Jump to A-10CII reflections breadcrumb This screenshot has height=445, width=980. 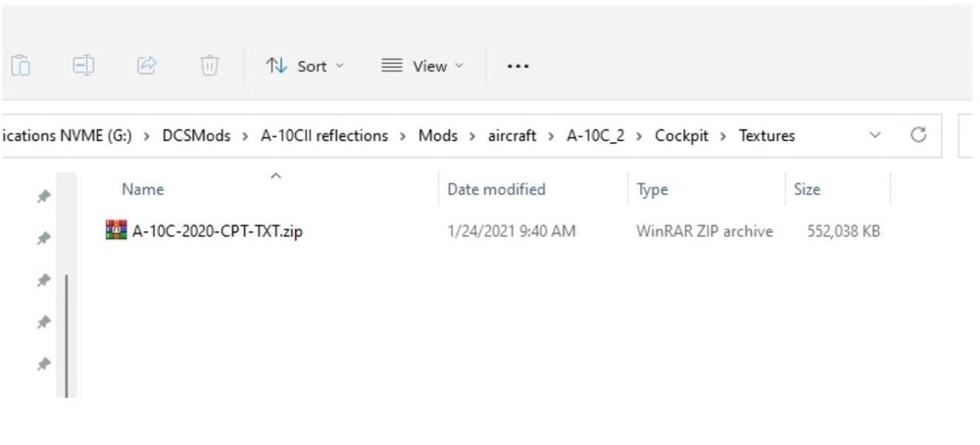pos(323,135)
